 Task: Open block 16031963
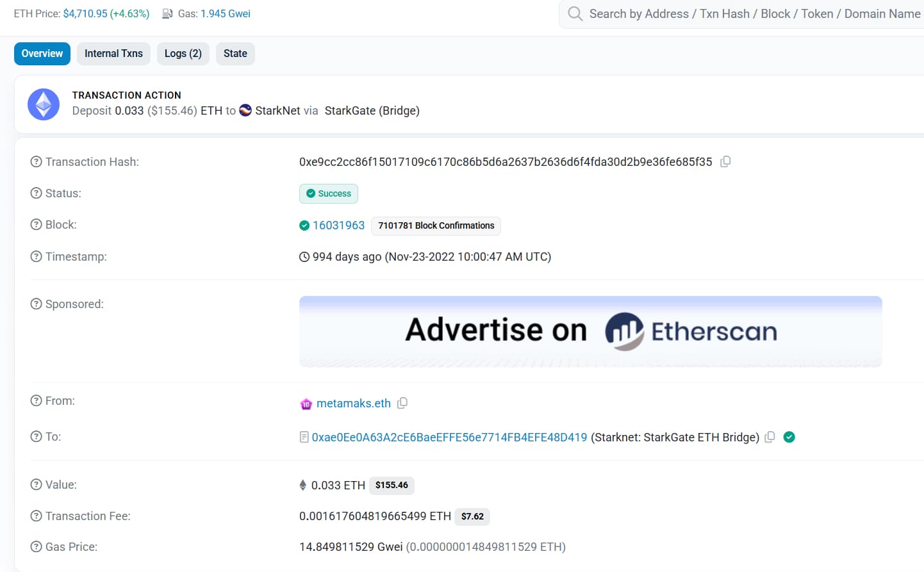pyautogui.click(x=337, y=225)
